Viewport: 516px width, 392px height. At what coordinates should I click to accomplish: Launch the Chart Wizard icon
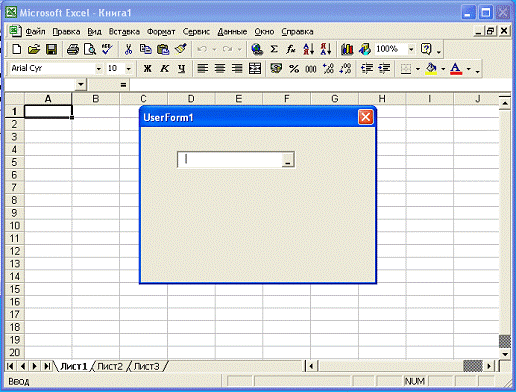(347, 50)
